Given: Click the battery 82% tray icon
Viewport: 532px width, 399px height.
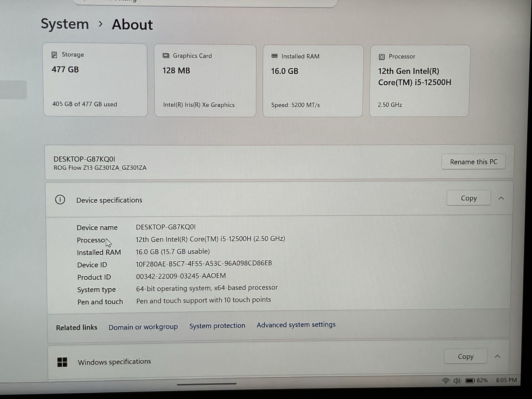Looking at the screenshot, I should [x=476, y=380].
